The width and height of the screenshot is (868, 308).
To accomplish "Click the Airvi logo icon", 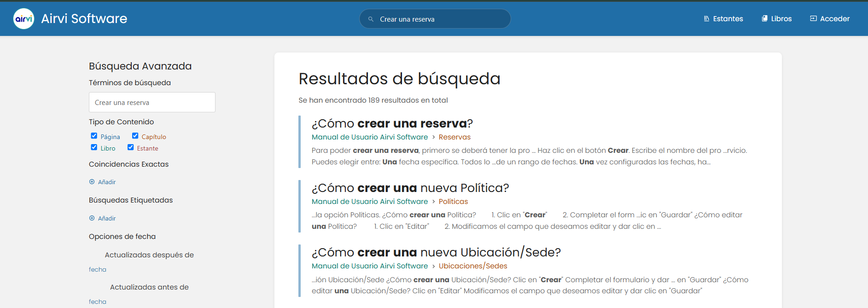I will 23,19.
